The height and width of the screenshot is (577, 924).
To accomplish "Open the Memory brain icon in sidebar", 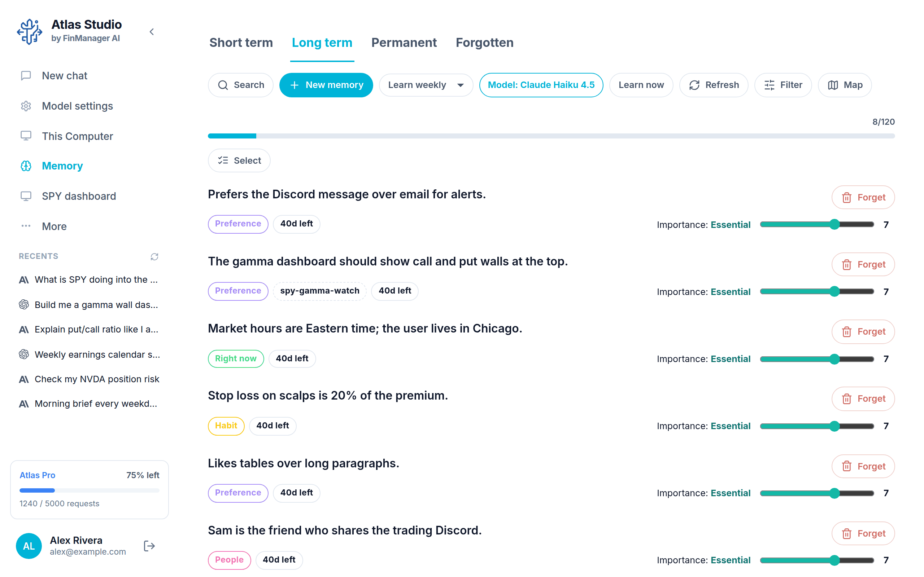I will [x=26, y=166].
